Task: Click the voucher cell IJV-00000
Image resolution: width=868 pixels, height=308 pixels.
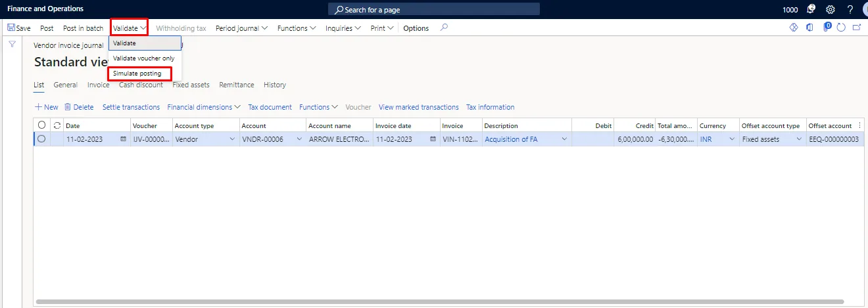Action: (151, 139)
